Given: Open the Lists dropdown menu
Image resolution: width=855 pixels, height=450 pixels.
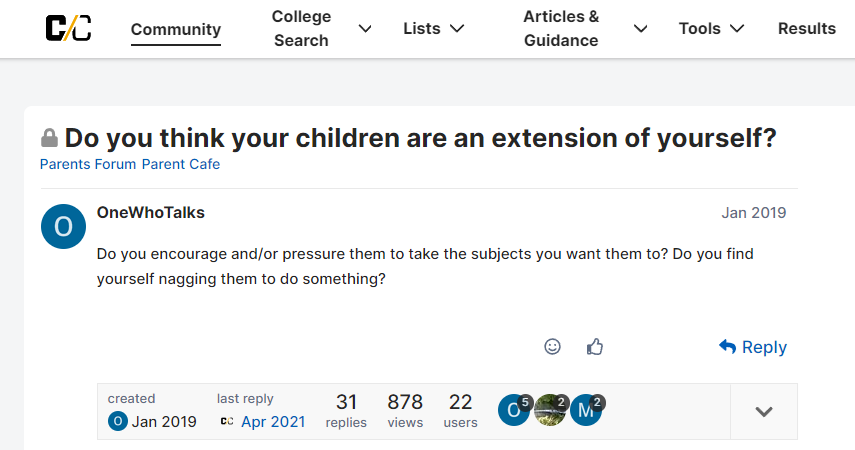Looking at the screenshot, I should click(433, 28).
